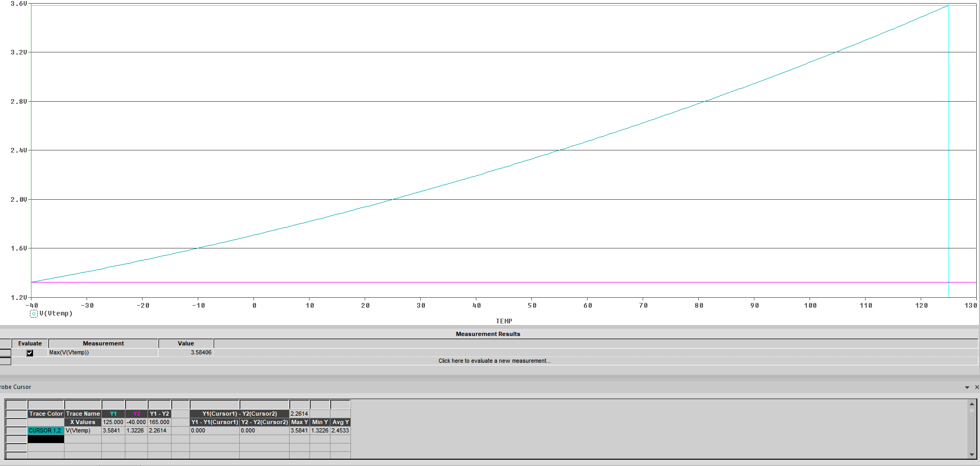Select the Max(V(Vtemp)) measurement cell
Viewport: 980px width, 466px height.
103,353
